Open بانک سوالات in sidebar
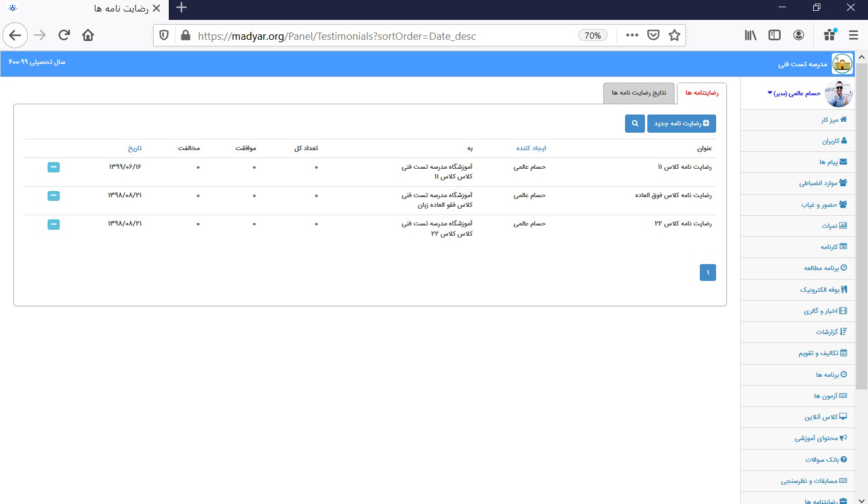Image resolution: width=868 pixels, height=504 pixels. [x=826, y=459]
